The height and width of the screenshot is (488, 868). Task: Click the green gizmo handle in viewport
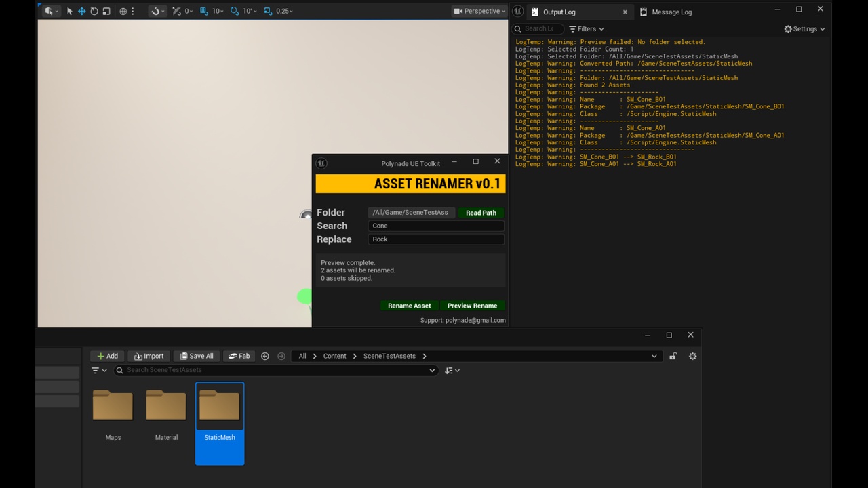pos(304,296)
